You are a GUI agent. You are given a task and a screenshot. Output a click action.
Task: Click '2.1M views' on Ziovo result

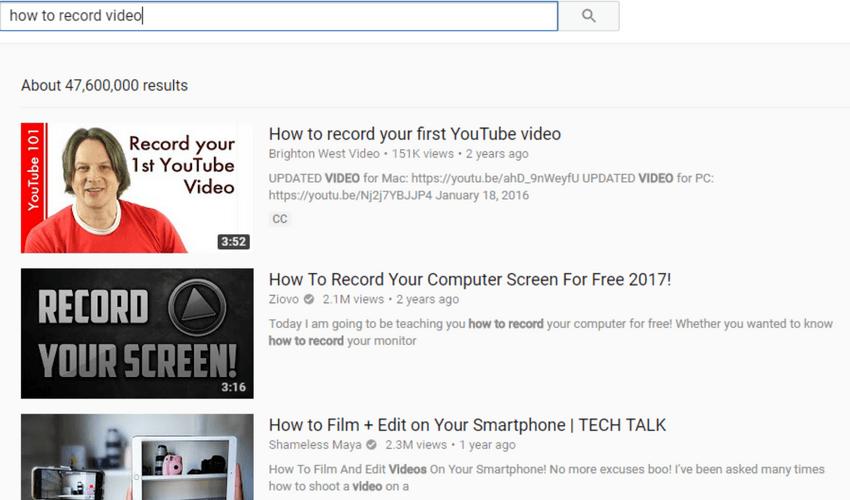point(353,299)
